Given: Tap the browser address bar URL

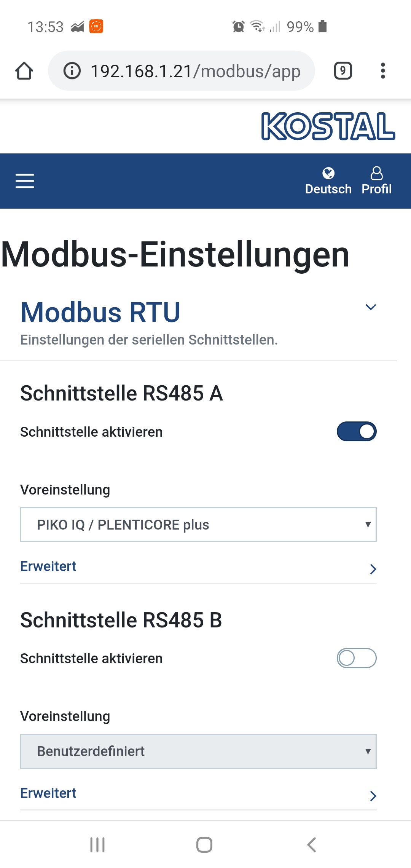Looking at the screenshot, I should click(195, 71).
